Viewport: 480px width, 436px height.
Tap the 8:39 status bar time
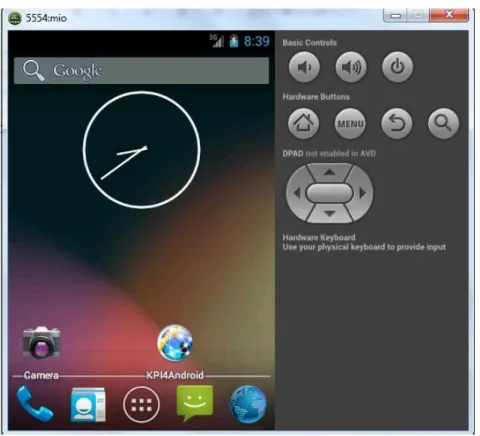[x=256, y=41]
